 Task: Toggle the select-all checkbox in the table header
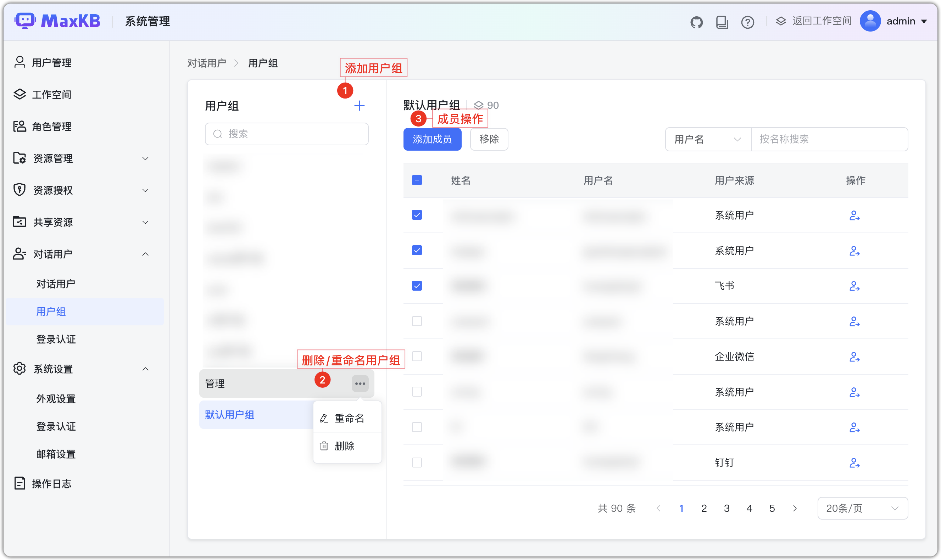(x=417, y=180)
